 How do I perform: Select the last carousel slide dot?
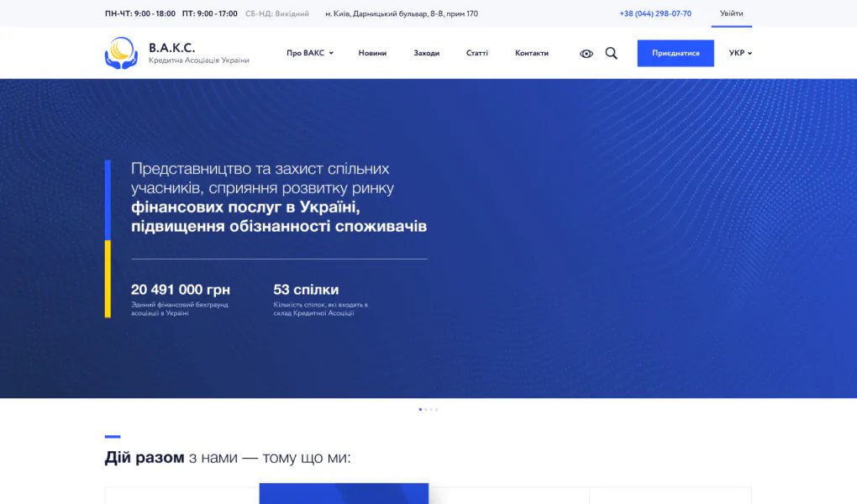point(436,409)
